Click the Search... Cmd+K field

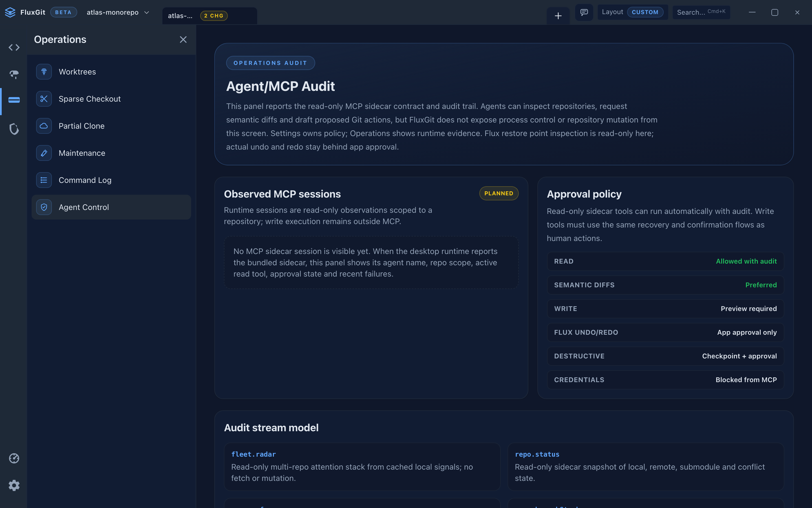point(701,12)
